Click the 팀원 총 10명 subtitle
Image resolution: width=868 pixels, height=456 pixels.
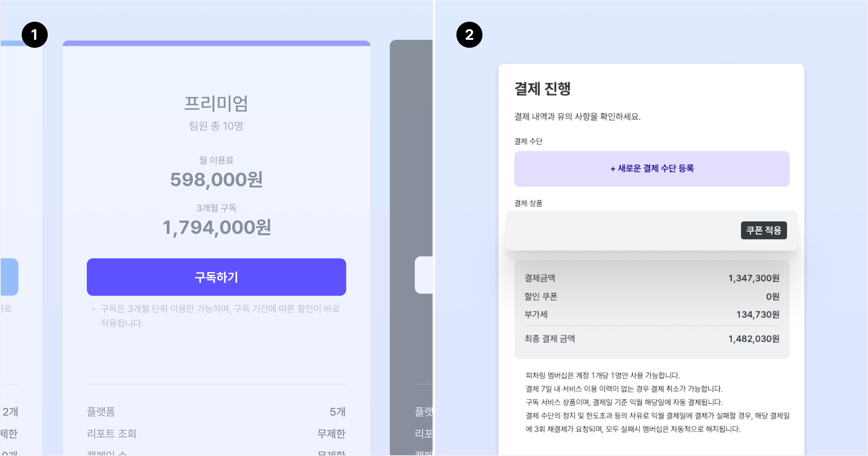pyautogui.click(x=216, y=126)
